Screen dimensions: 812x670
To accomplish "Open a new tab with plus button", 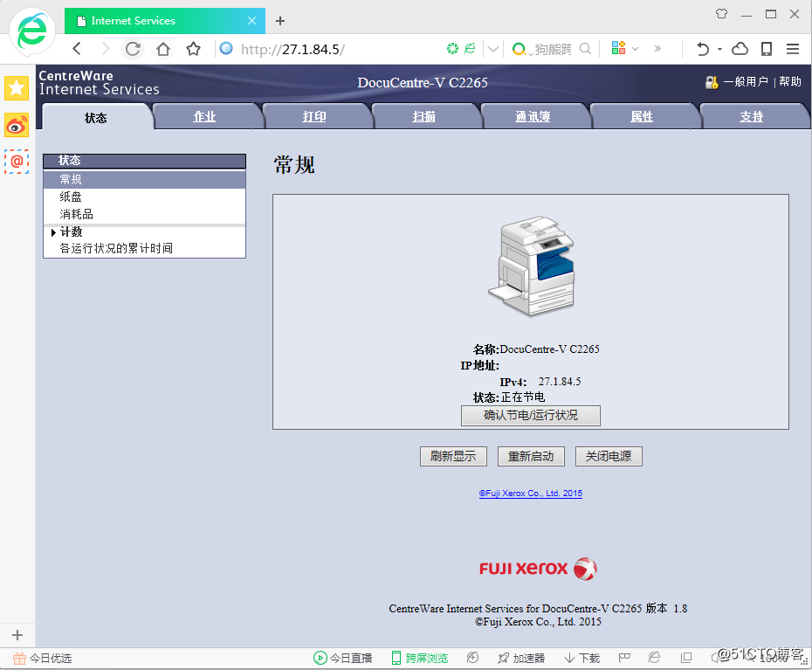I will tap(280, 21).
